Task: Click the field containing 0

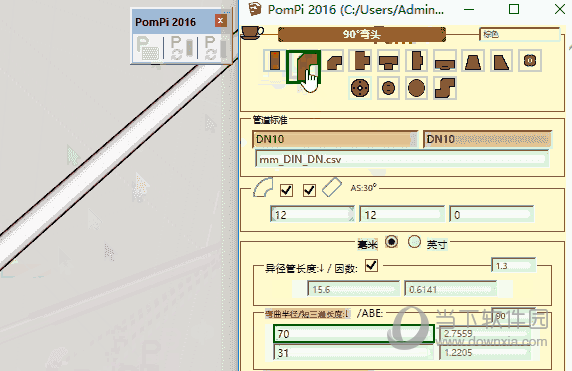Action: tap(491, 214)
